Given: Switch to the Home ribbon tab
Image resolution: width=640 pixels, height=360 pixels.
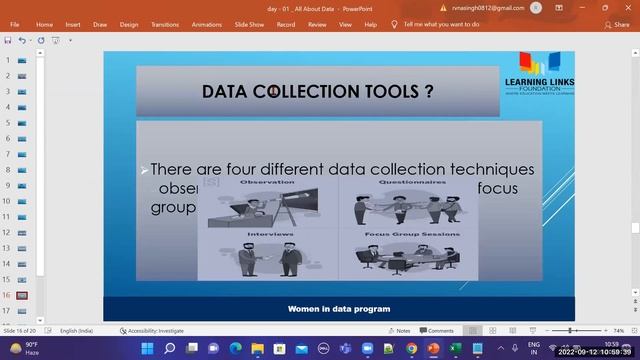Looking at the screenshot, I should [44, 24].
